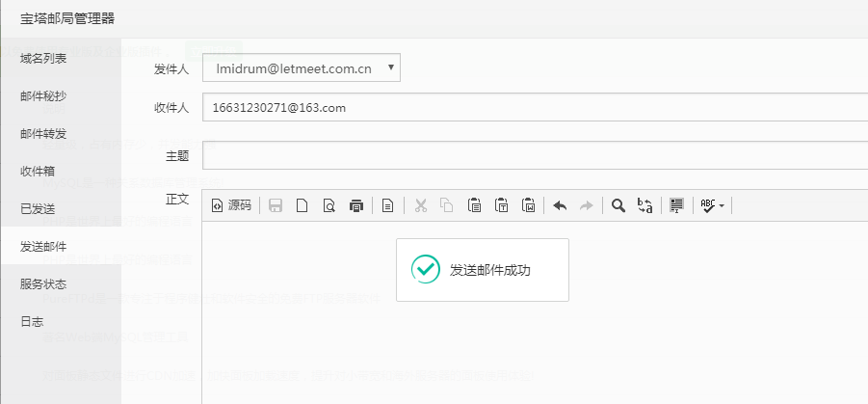Viewport: 868px width, 404px height.
Task: Select Paste from Word icon
Action: point(528,205)
